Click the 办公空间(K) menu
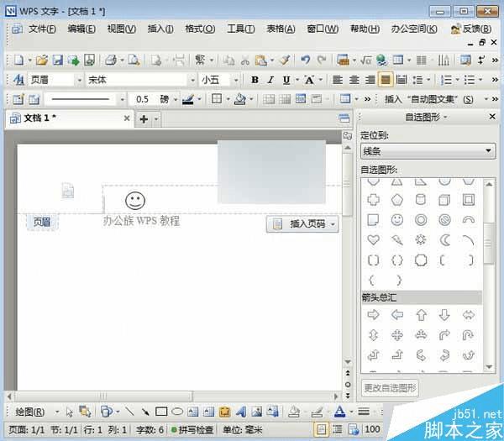Viewport: 504px width, 441px height. (x=414, y=29)
